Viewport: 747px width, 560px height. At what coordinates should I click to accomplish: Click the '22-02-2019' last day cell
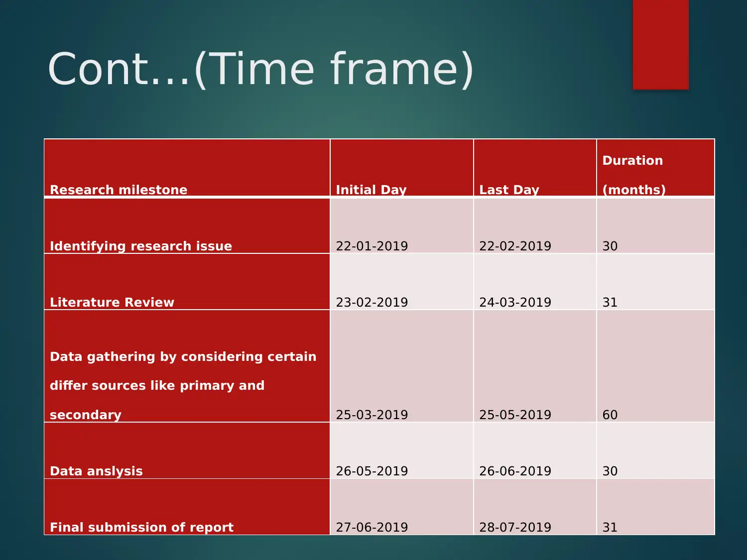535,226
